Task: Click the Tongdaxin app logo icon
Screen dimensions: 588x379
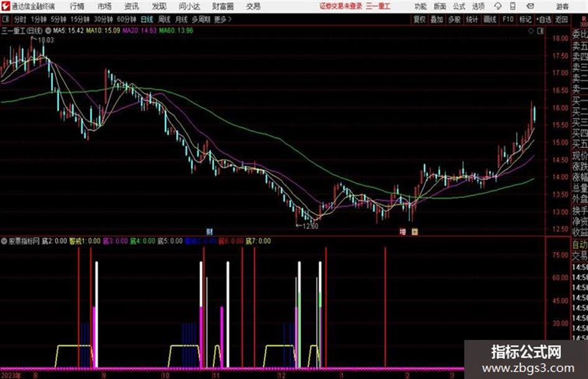Action: click(5, 6)
